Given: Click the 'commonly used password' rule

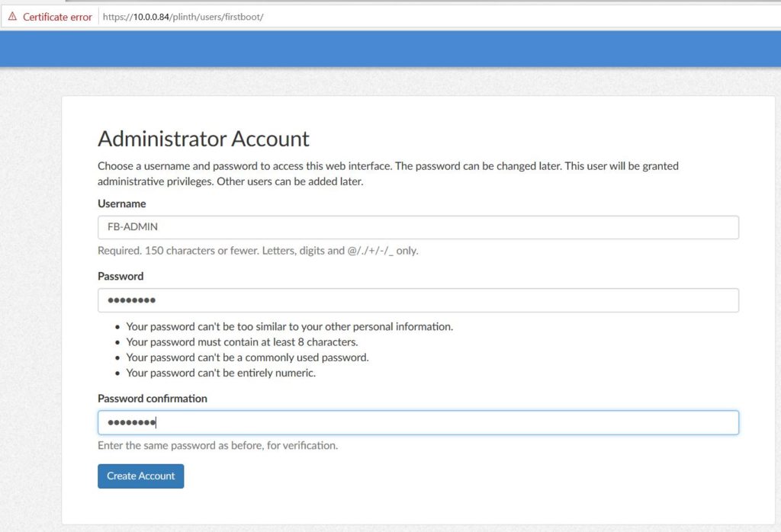Looking at the screenshot, I should click(247, 357).
